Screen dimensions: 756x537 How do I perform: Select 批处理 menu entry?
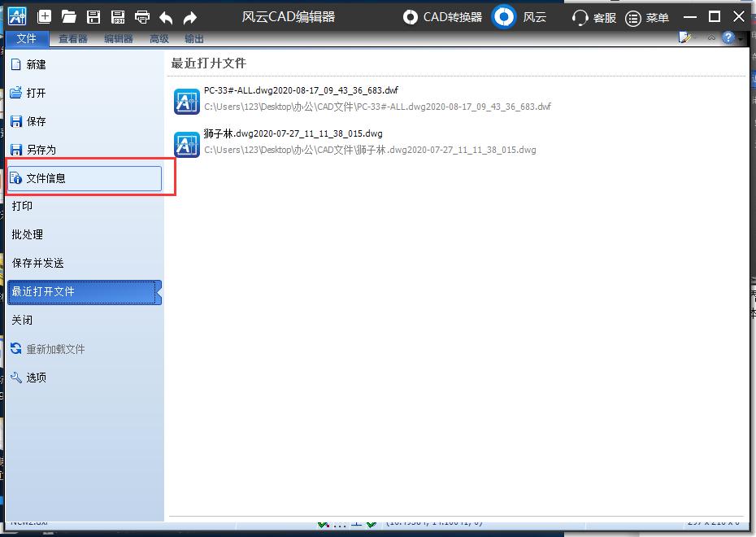click(x=85, y=234)
